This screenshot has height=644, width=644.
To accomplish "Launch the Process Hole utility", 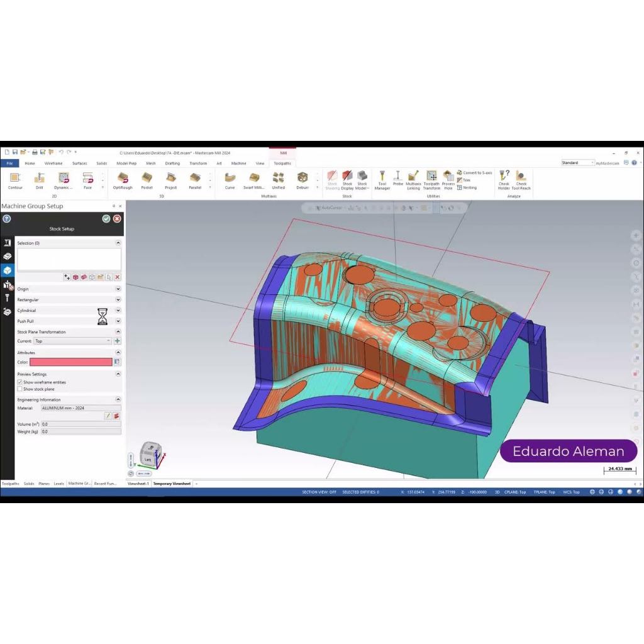I will (448, 180).
